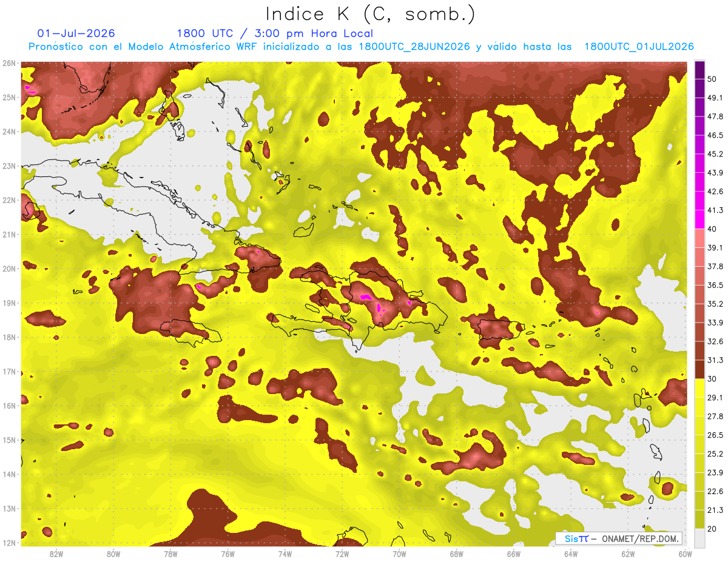The width and height of the screenshot is (728, 562).
Task: Click the "Indice K (C, somb.)" map title
Action: 370,14
